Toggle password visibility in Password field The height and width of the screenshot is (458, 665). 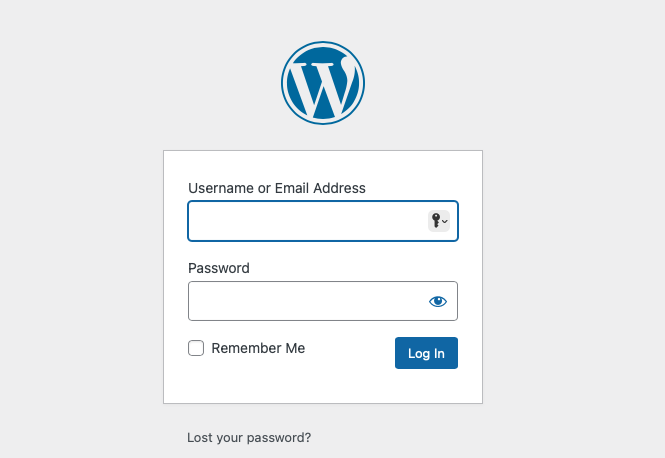(x=438, y=301)
